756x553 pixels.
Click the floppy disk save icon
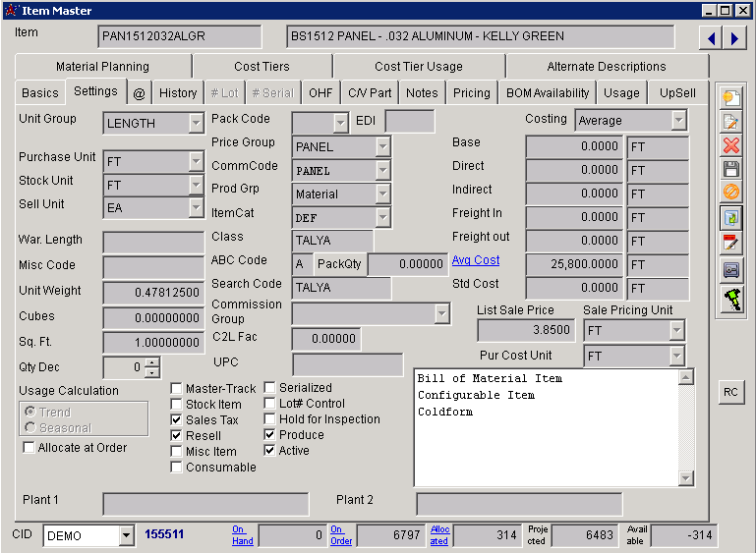tap(730, 170)
